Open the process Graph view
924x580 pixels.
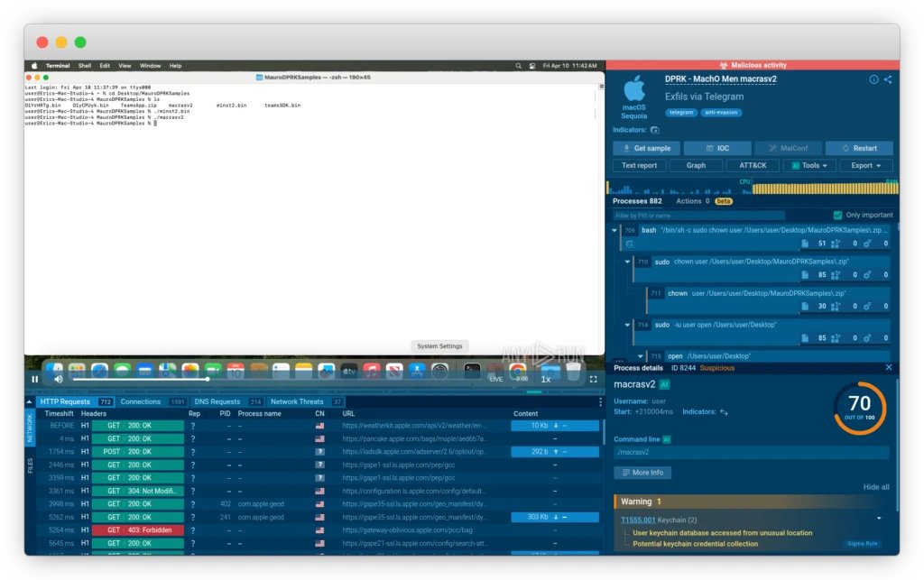coord(696,165)
